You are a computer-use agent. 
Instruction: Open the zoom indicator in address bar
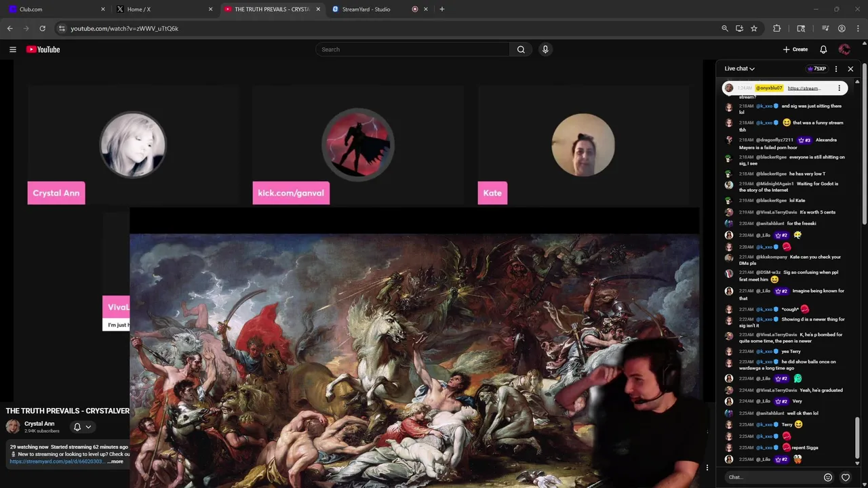(x=725, y=28)
